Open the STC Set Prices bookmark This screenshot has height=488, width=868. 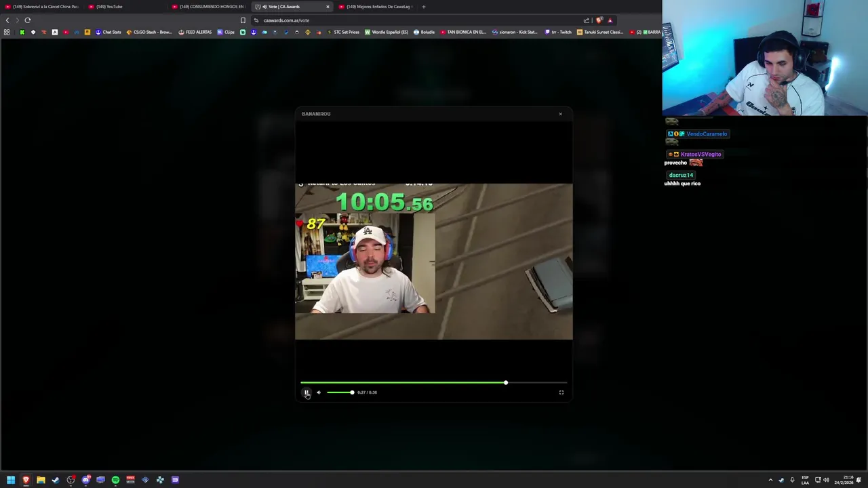pos(343,32)
